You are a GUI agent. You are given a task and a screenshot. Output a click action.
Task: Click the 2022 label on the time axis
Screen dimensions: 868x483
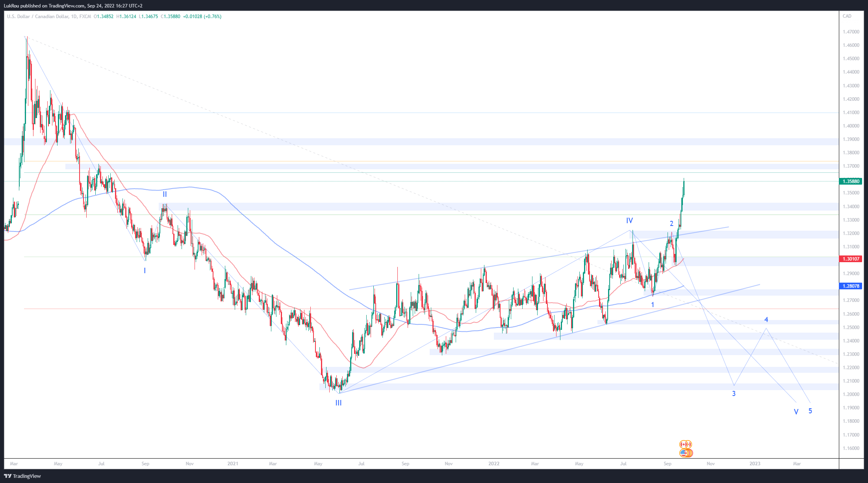(493, 464)
